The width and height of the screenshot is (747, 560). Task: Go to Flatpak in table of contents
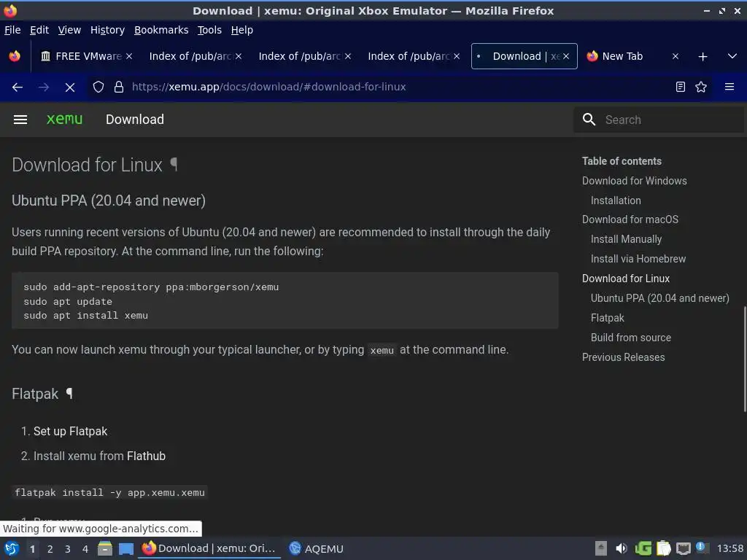[x=607, y=318]
